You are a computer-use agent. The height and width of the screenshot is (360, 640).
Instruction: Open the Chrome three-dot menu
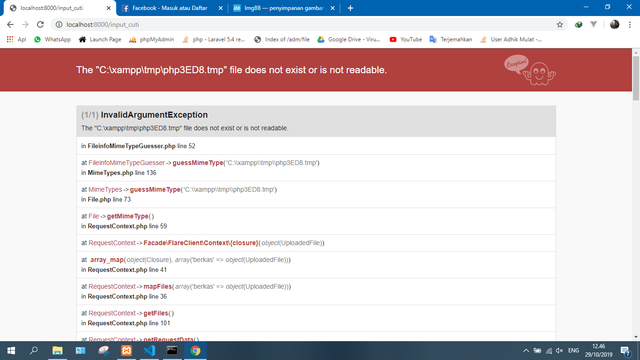pyautogui.click(x=630, y=24)
